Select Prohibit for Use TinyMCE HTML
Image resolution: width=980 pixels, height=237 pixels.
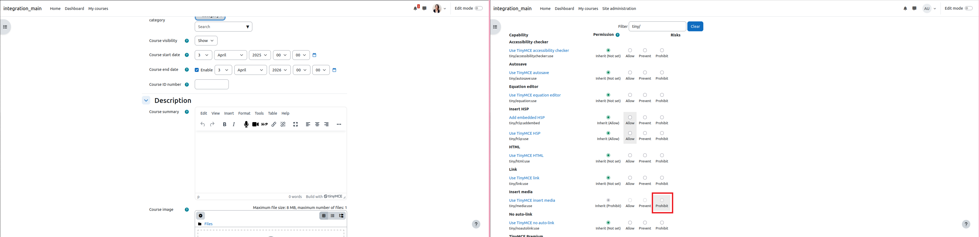[x=662, y=155]
